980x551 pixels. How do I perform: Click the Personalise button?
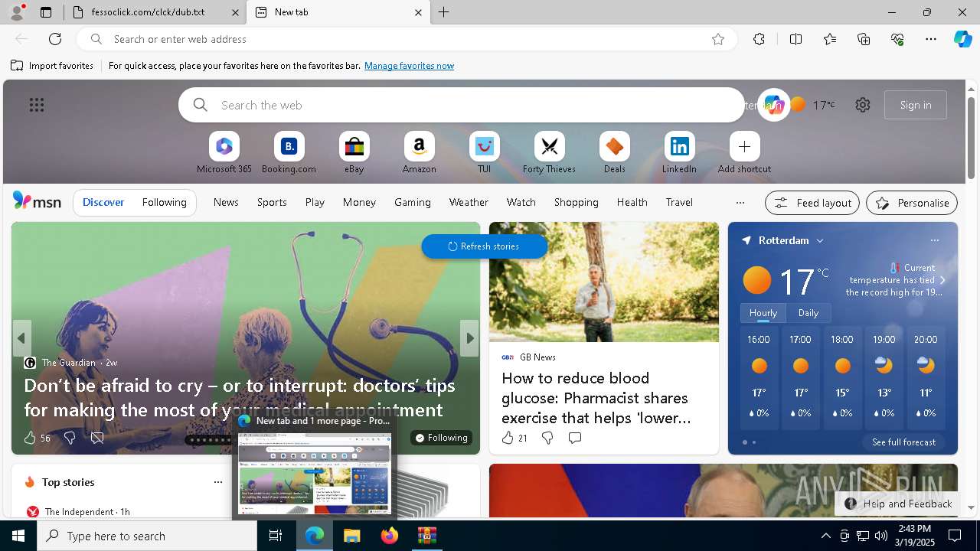(x=912, y=203)
